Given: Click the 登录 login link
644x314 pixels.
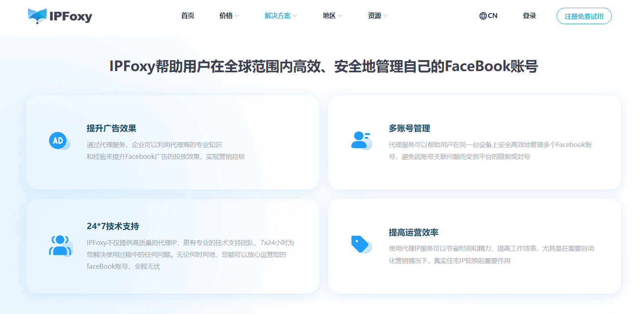Looking at the screenshot, I should point(529,16).
